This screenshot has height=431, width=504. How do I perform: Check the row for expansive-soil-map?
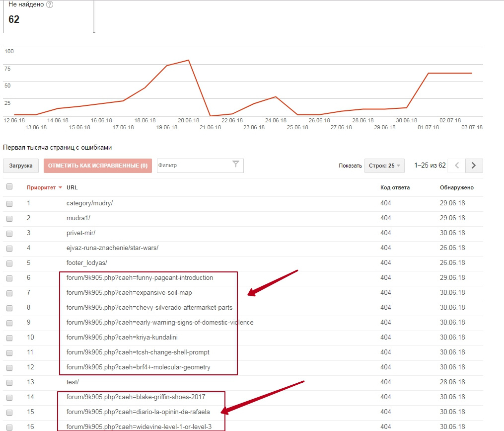[x=9, y=293]
